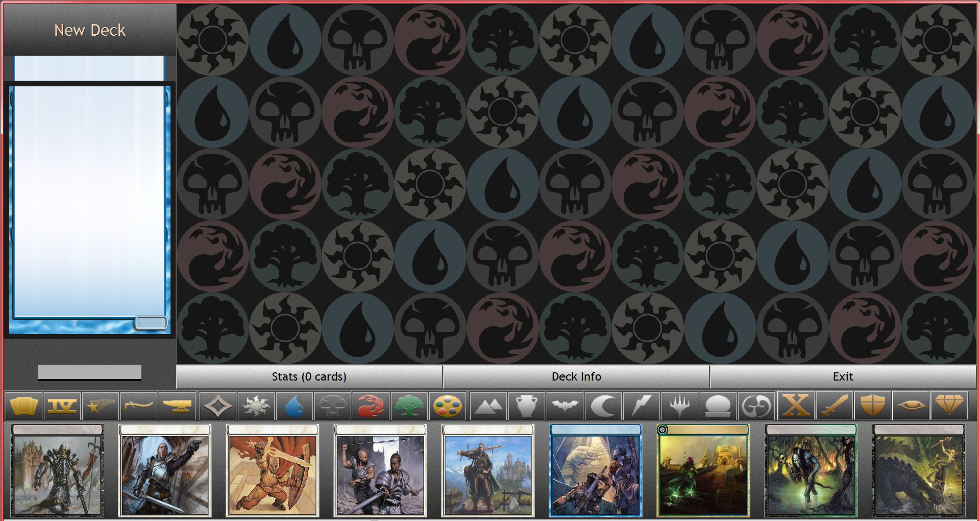Click the gold shield toughness filter
The image size is (980, 521).
click(873, 407)
